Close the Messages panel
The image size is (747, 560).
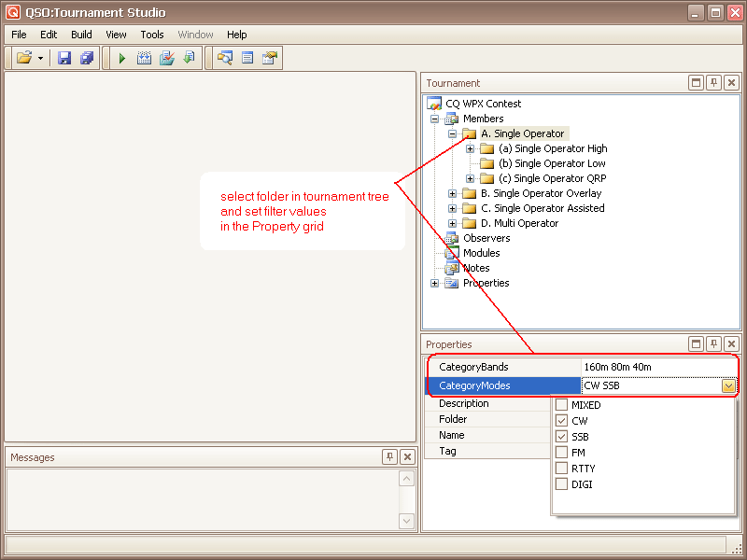pos(407,457)
